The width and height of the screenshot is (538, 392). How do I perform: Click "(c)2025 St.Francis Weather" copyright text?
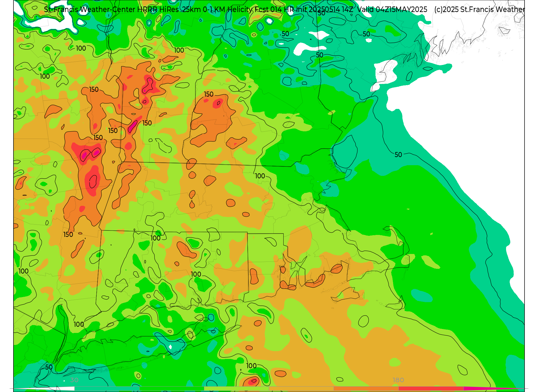tap(479, 10)
